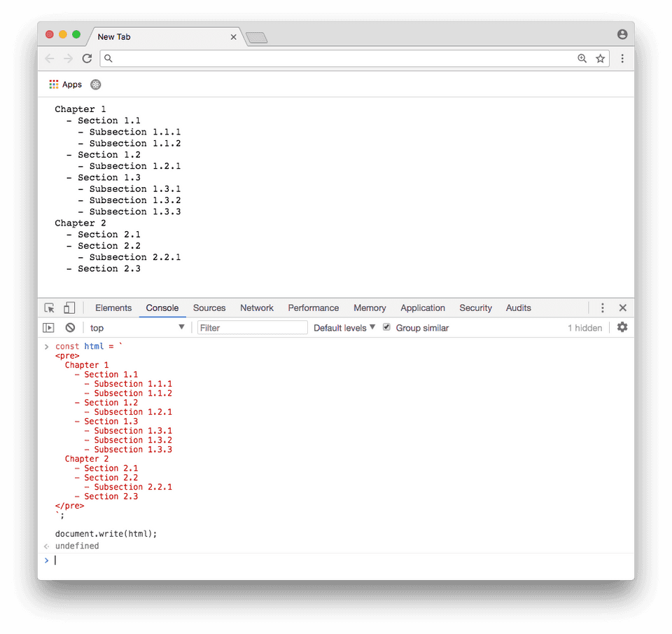Close the DevTools panel
672x634 pixels.
point(623,308)
